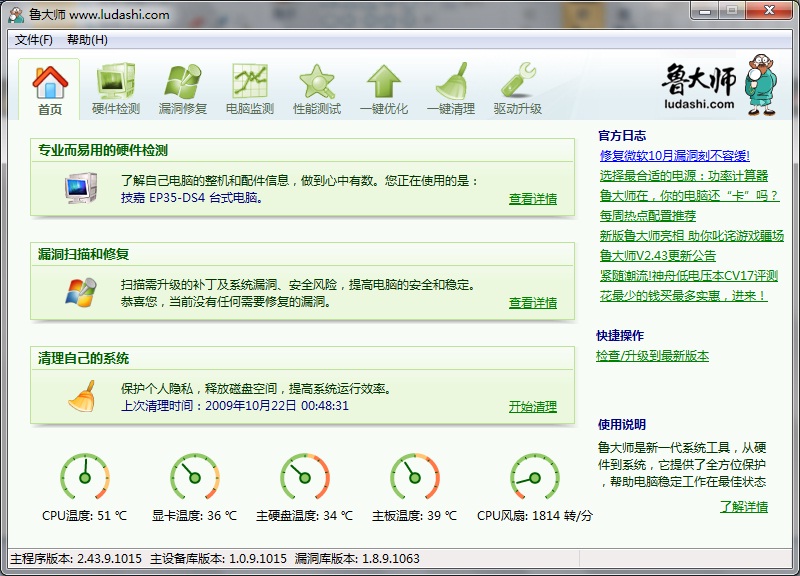
Task: Minimize the 鲁大师 window
Action: 705,11
